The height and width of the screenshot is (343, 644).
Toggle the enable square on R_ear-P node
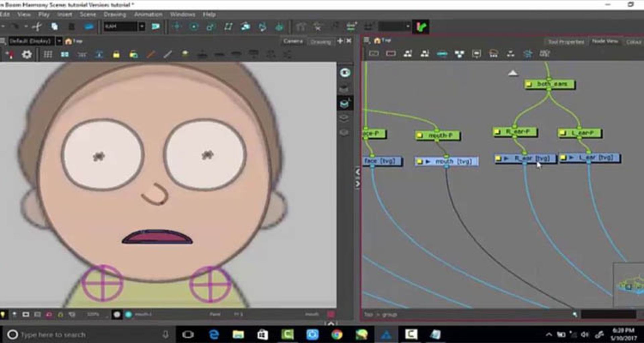(x=497, y=132)
